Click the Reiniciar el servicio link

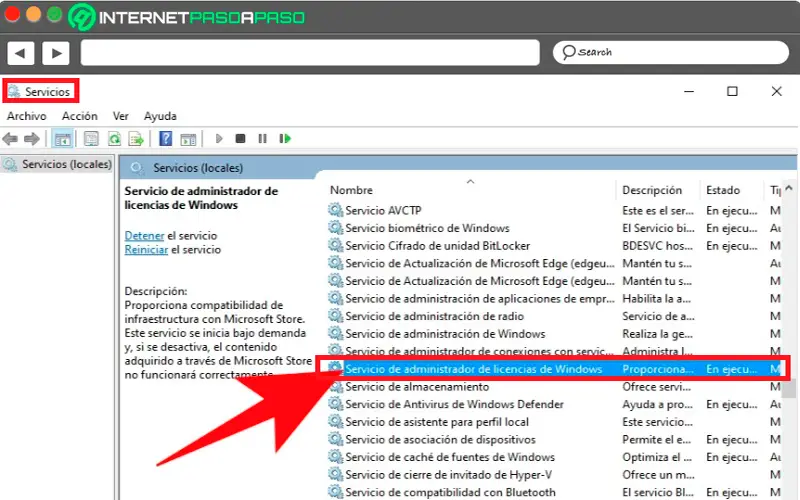coord(146,249)
